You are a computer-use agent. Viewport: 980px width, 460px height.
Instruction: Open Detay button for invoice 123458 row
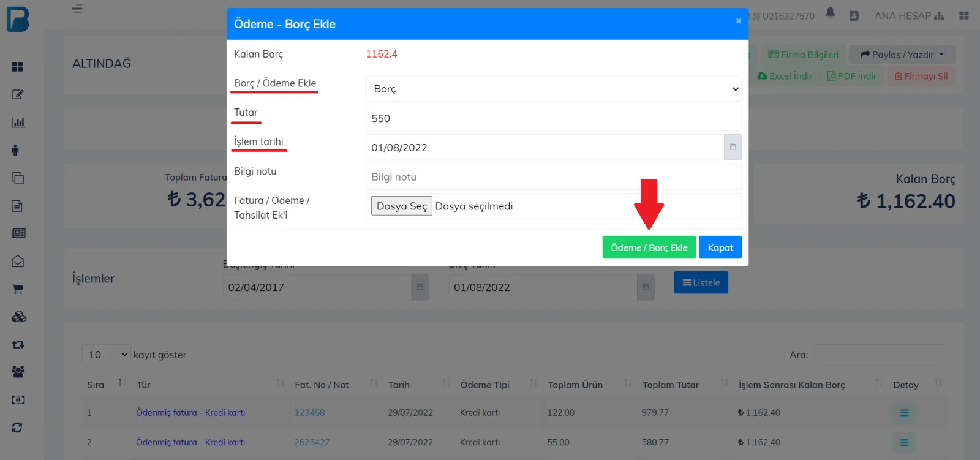click(904, 413)
